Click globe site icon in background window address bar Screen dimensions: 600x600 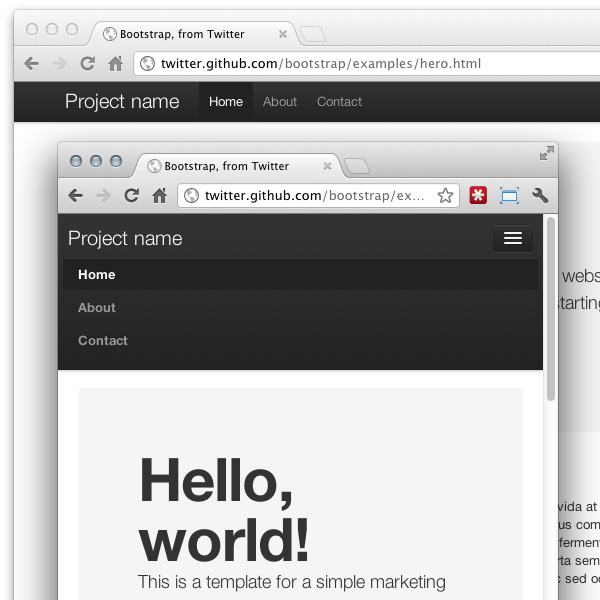coord(147,63)
